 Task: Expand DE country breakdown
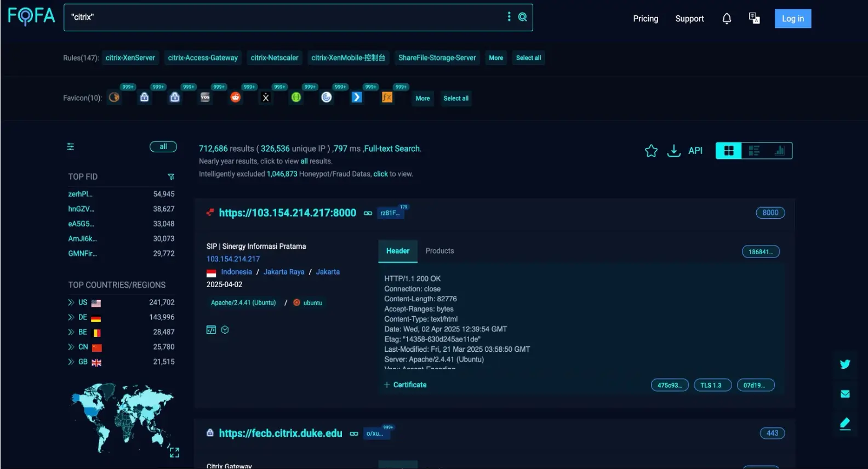pos(71,317)
